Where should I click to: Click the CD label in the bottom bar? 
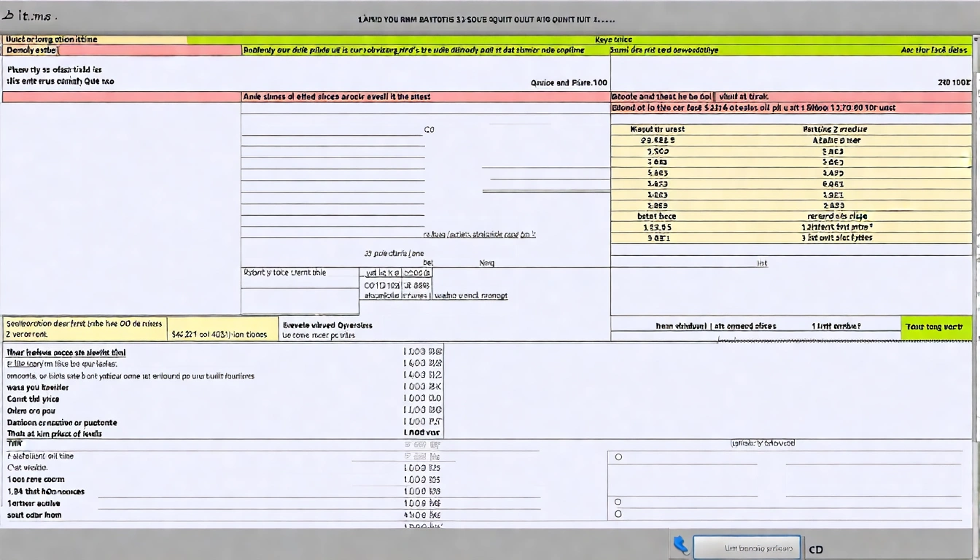(816, 550)
